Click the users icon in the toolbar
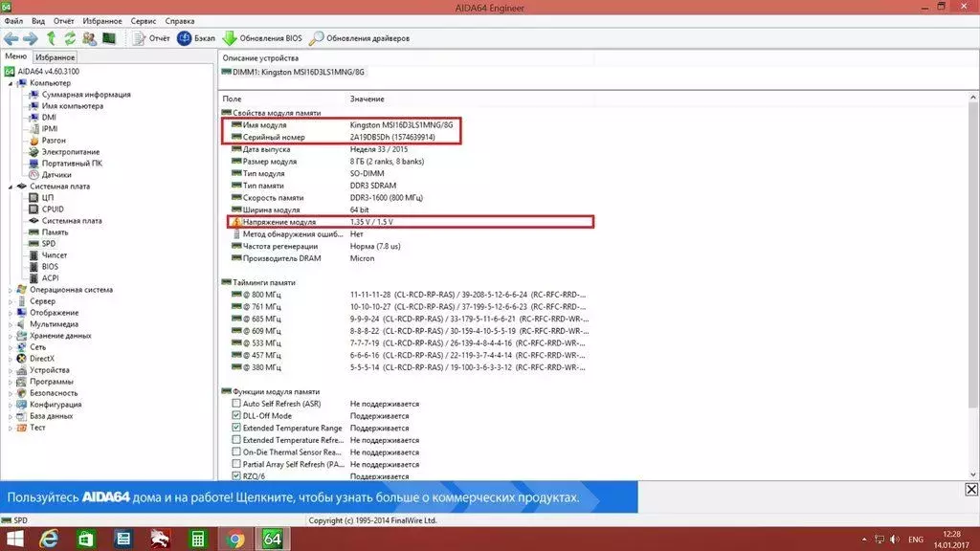The height and width of the screenshot is (551, 980). 89,38
